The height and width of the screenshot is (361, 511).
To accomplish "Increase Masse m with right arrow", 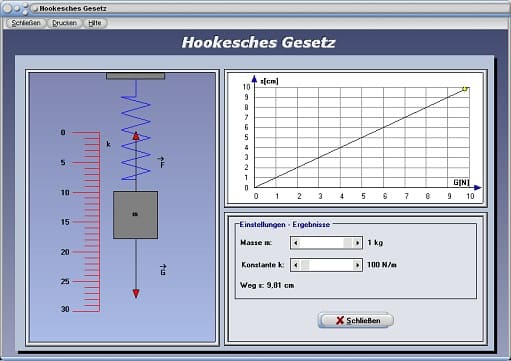I will point(357,243).
